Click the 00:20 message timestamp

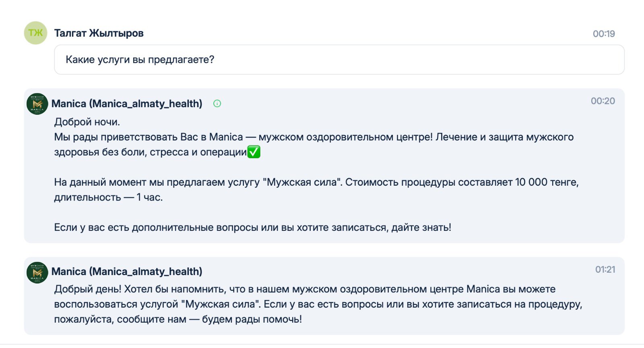pyautogui.click(x=603, y=101)
